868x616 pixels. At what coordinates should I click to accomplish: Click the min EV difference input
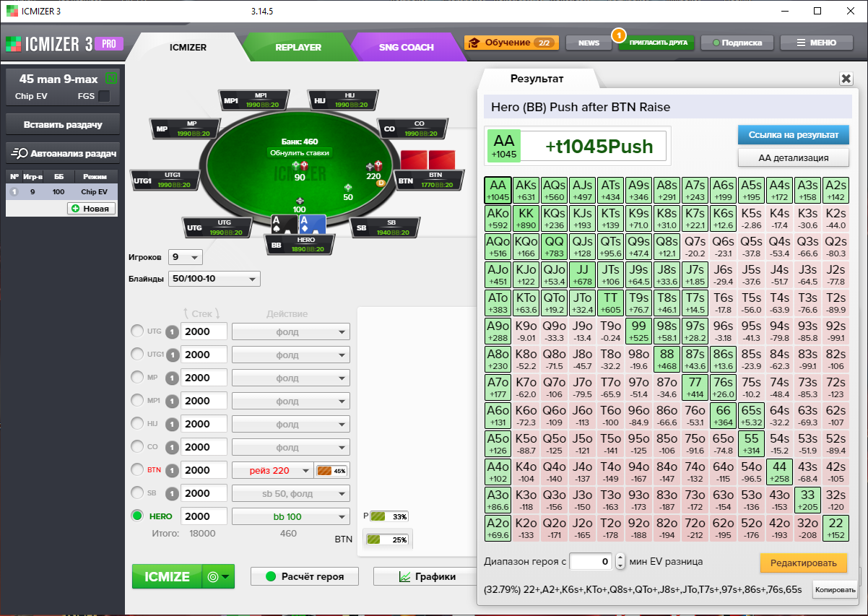pos(591,561)
